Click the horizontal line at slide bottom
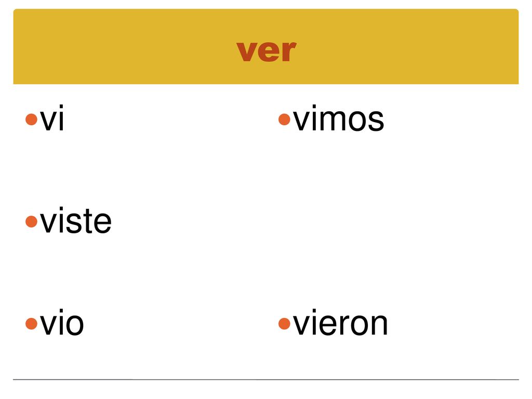532x399 pixels. point(266,379)
